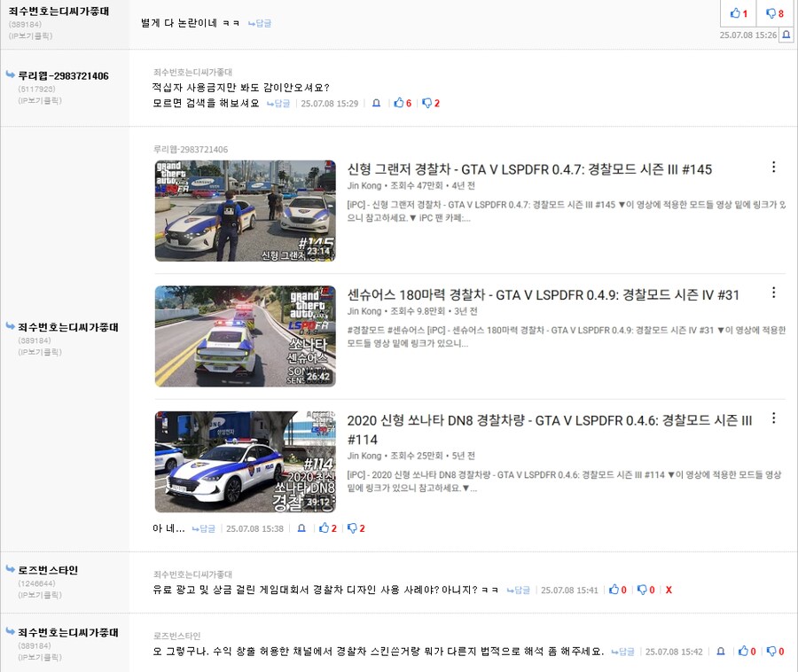Image resolution: width=798 pixels, height=672 pixels.
Task: Like the comment '별게 다 논란이네 ㅋㅋ'
Action: pos(739,13)
